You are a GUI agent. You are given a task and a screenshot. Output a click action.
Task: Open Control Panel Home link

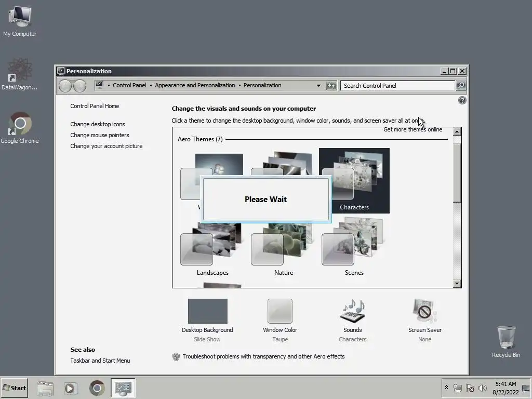[95, 106]
